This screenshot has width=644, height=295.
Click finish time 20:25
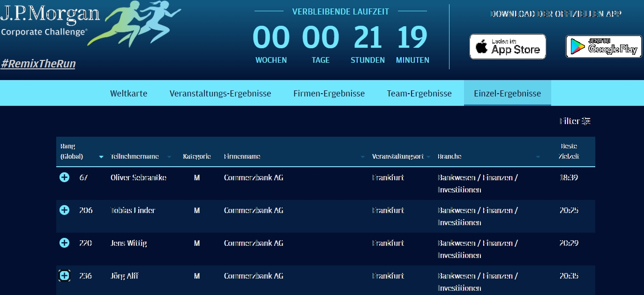(x=569, y=210)
